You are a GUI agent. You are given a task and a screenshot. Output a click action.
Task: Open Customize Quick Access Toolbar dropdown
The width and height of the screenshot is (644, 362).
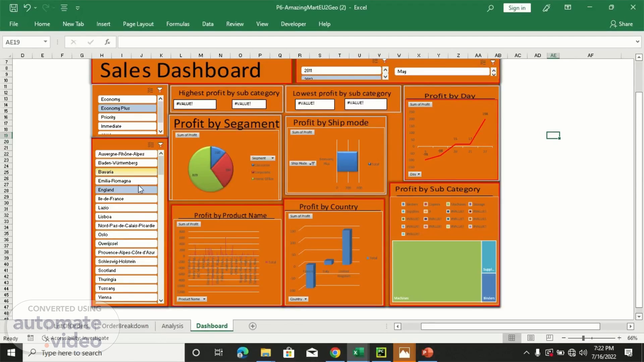[77, 8]
